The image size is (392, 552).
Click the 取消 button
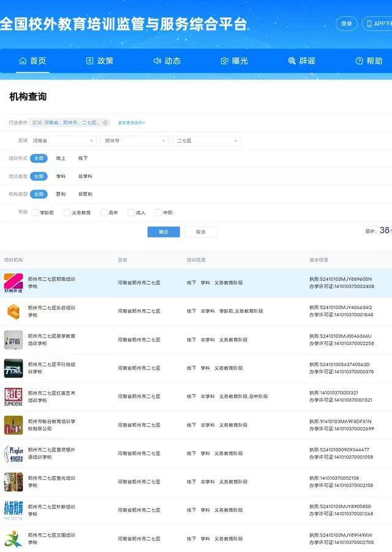point(200,232)
